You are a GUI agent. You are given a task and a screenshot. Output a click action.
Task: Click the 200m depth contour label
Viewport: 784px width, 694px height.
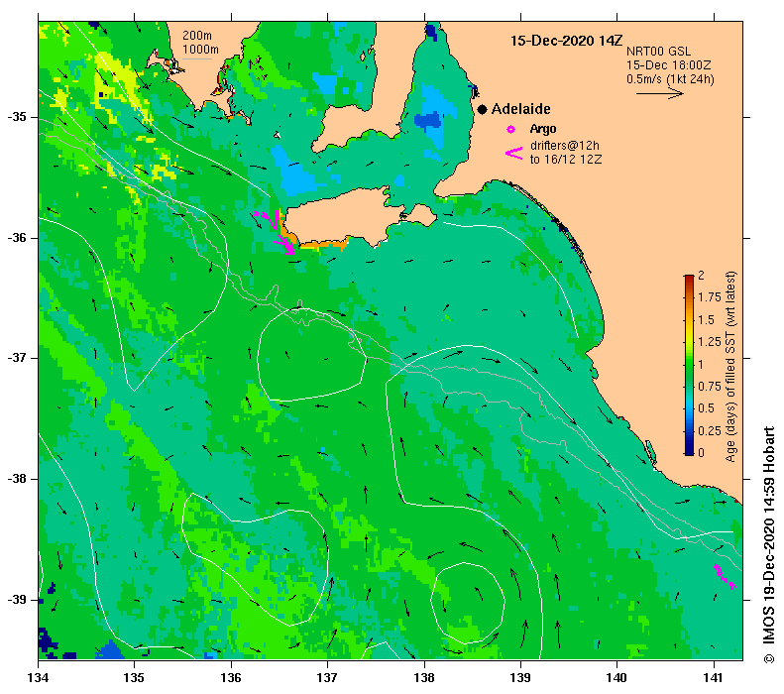pos(197,36)
